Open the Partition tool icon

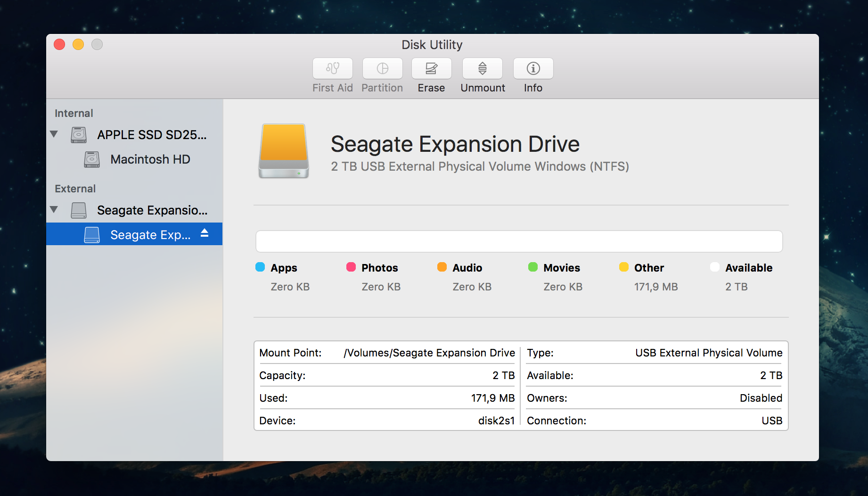point(382,68)
